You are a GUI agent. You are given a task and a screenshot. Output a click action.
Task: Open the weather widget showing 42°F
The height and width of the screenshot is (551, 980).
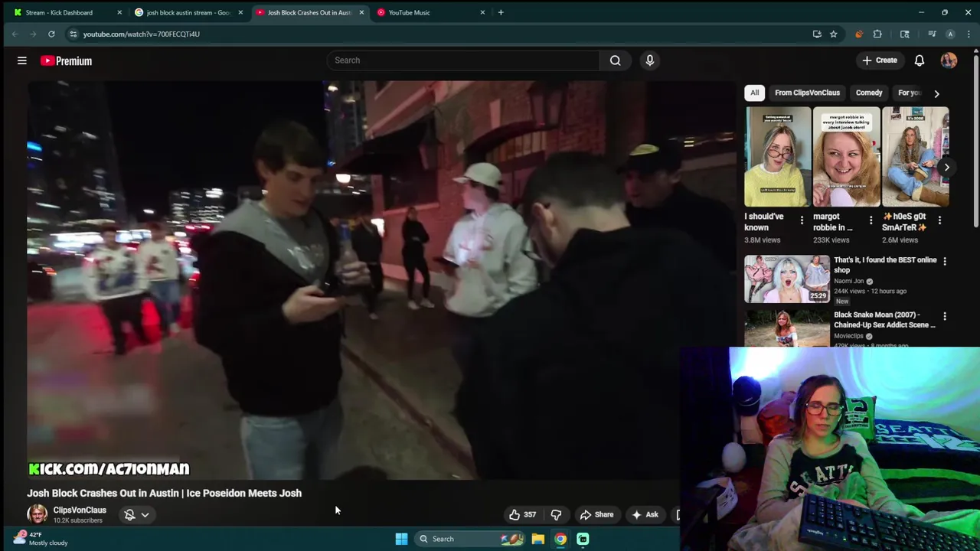coord(42,539)
